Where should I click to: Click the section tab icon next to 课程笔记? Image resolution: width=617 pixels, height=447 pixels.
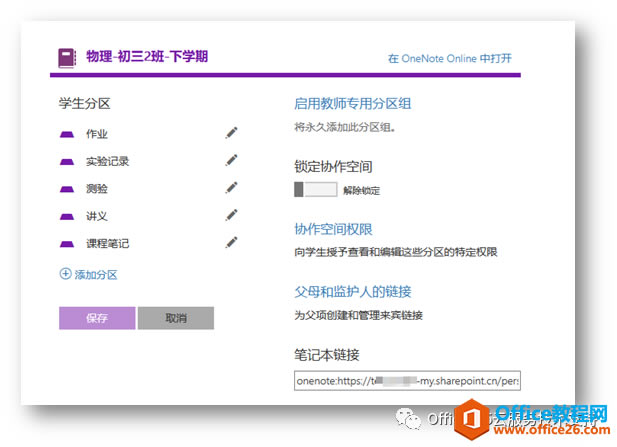(x=67, y=244)
